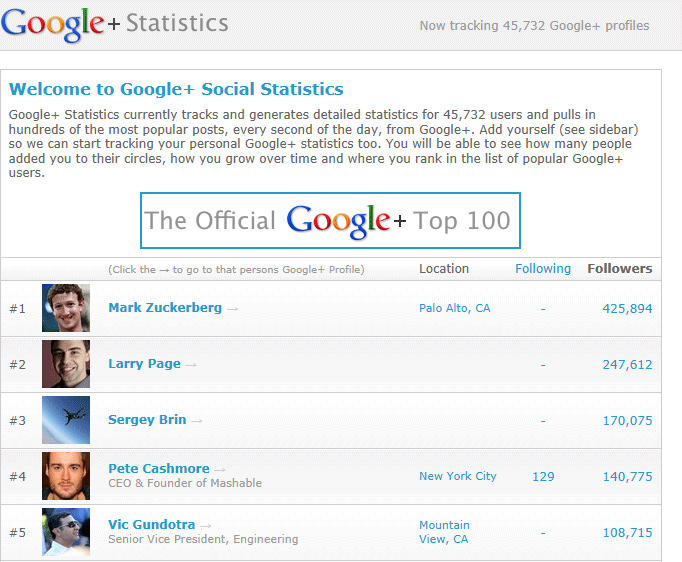Click Pete Cashmore's profile thumbnail
682x562 pixels.
click(x=66, y=476)
